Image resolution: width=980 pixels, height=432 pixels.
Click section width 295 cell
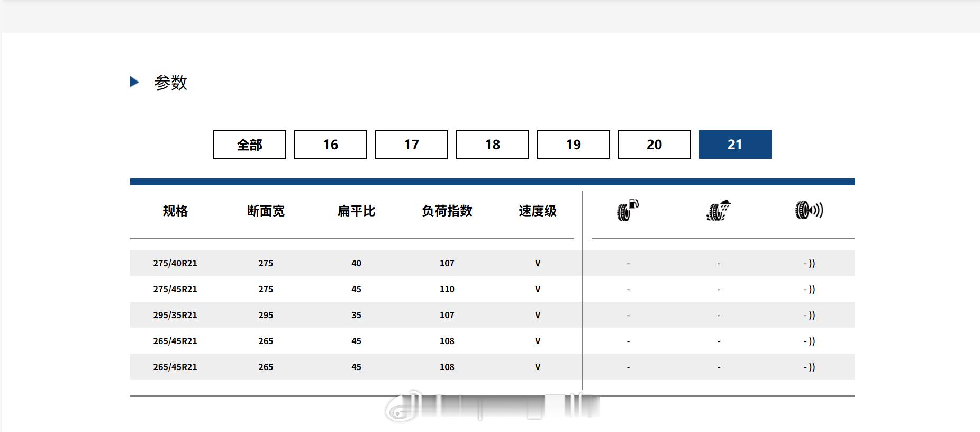click(x=266, y=315)
